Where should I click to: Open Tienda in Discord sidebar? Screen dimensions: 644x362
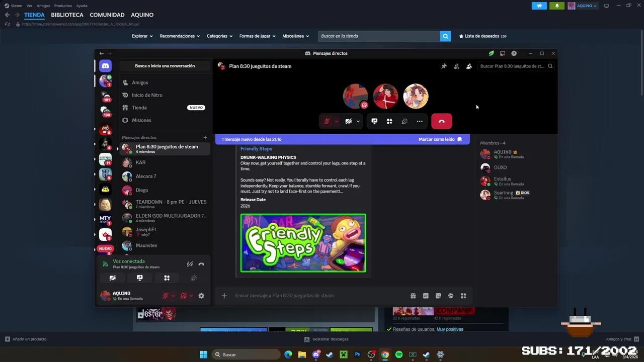click(165, 108)
